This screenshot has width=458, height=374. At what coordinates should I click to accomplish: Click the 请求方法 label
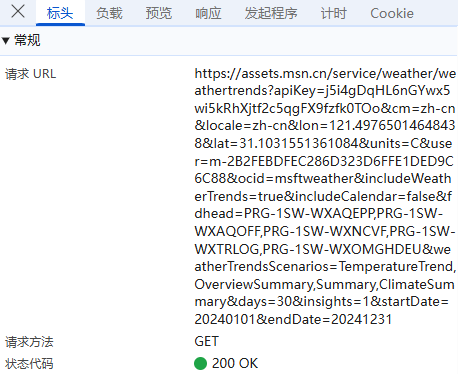coord(29,342)
